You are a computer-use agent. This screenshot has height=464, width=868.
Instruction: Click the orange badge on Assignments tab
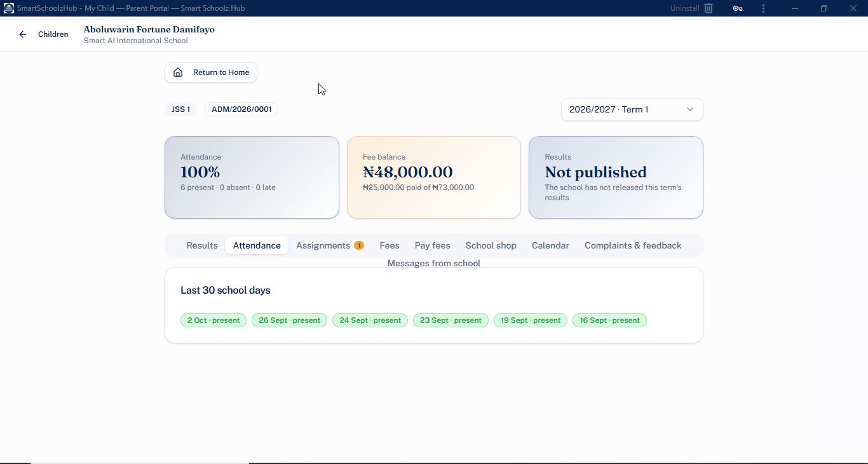pos(359,245)
